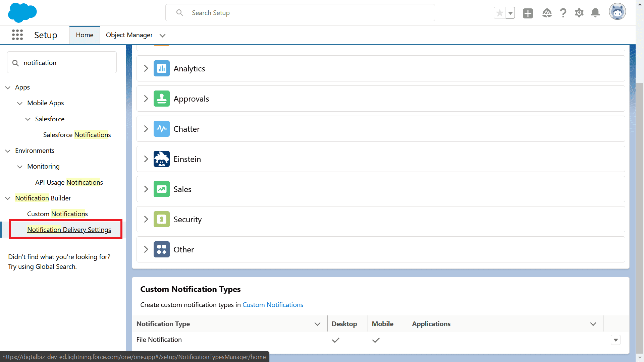Image resolution: width=644 pixels, height=362 pixels.
Task: Click the Search Setup field
Action: click(x=300, y=13)
